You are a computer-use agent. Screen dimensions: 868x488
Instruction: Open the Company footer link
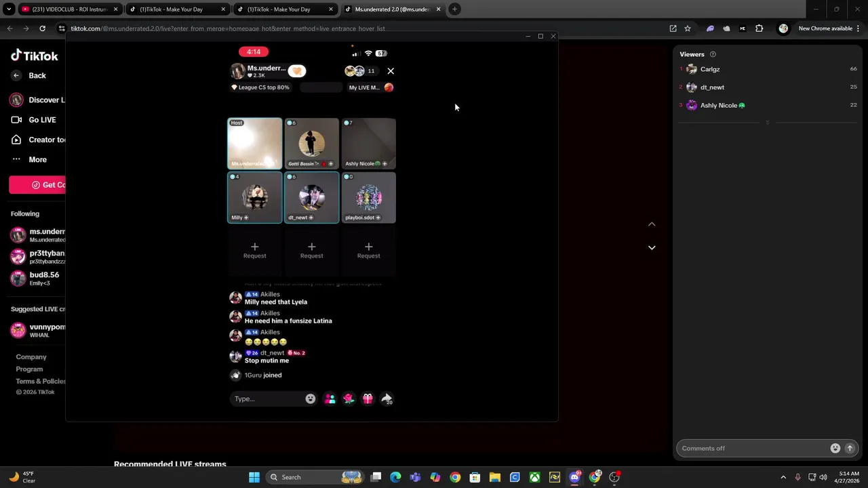(31, 357)
